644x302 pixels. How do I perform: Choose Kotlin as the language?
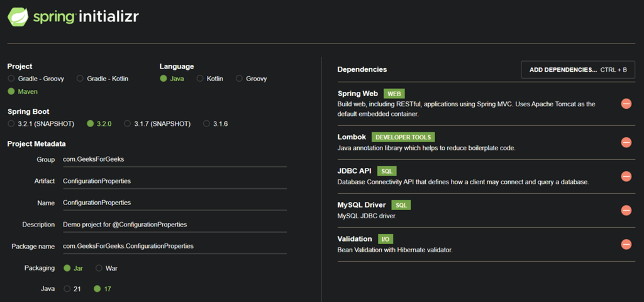[200, 79]
